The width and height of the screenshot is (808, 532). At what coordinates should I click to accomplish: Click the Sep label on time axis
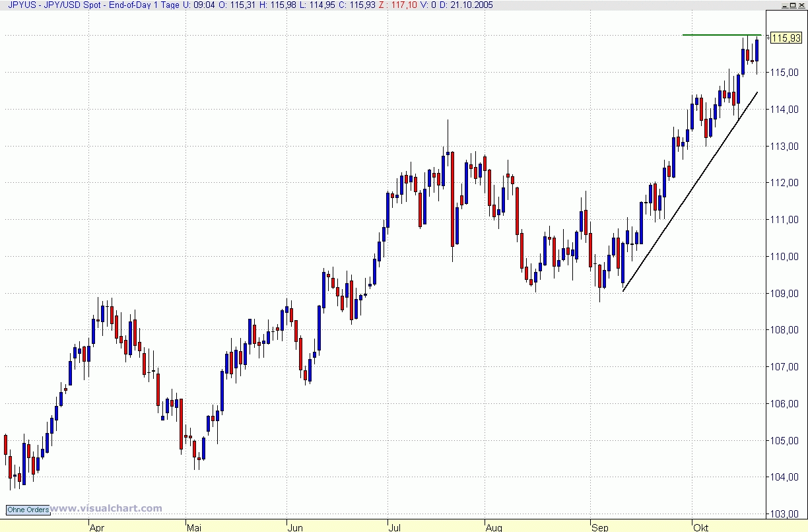[x=599, y=527]
